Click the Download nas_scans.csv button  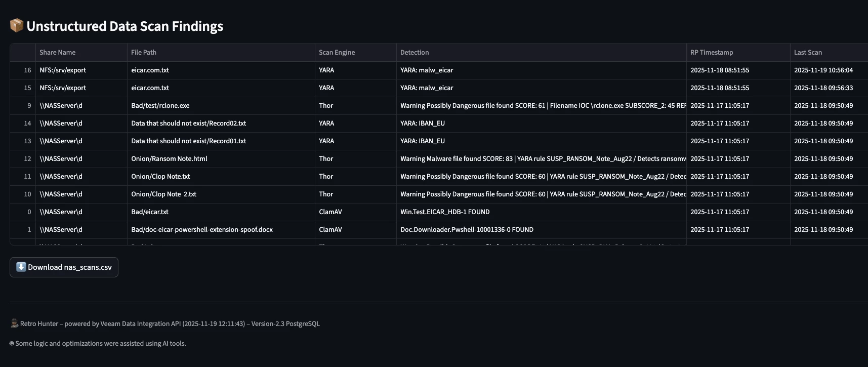click(64, 267)
